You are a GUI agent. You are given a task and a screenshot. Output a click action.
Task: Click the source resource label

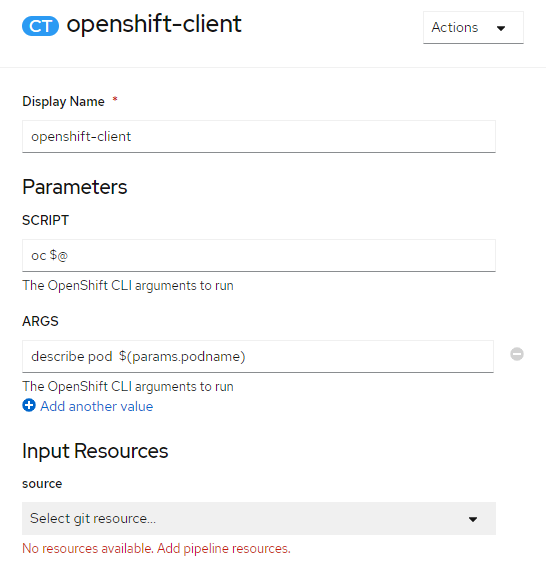tap(42, 484)
